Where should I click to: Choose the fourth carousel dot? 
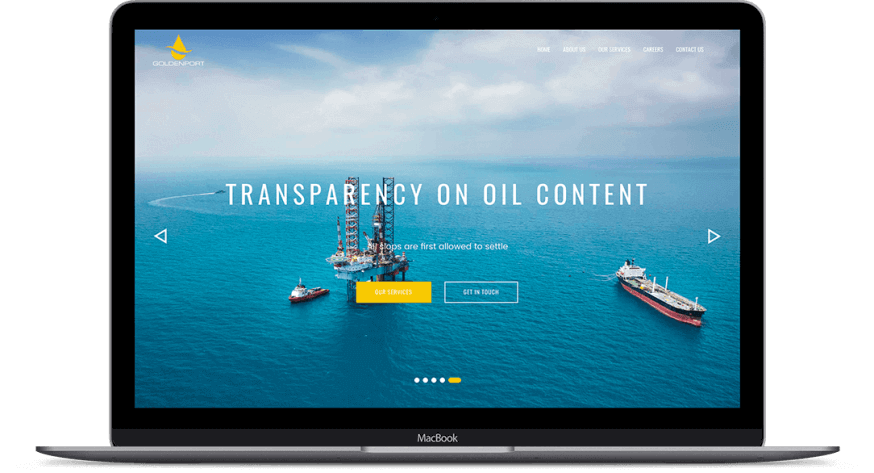coord(441,380)
